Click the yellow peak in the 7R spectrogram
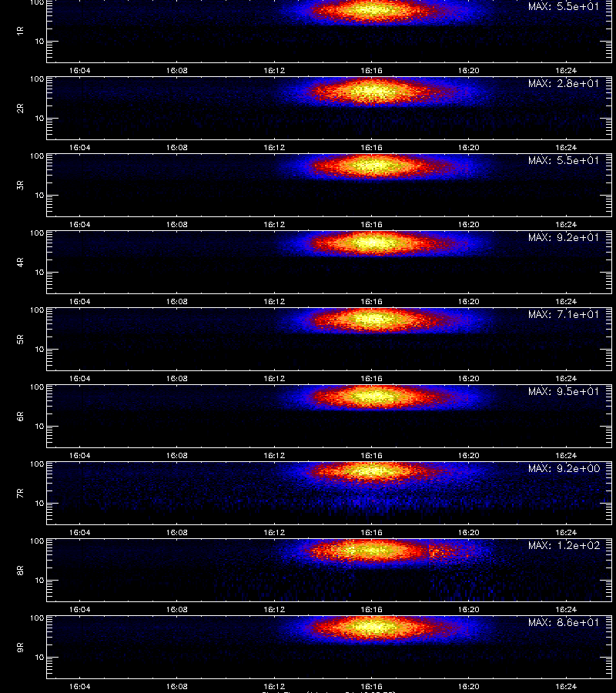Screen dimensions: 616x693 pos(375,471)
